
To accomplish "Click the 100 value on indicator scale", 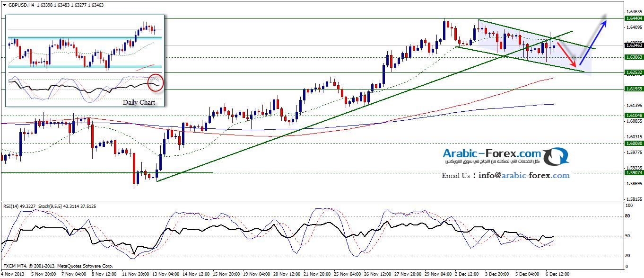I will point(629,206).
